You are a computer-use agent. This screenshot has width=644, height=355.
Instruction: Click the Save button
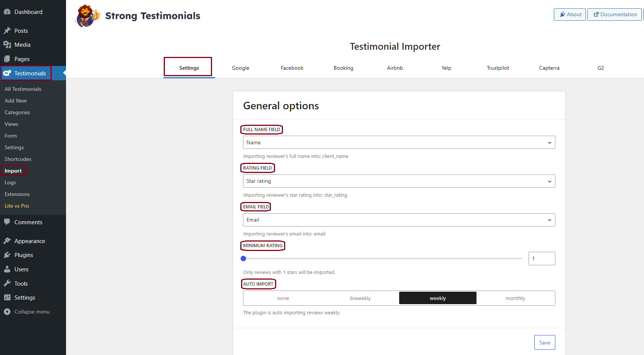tap(544, 342)
